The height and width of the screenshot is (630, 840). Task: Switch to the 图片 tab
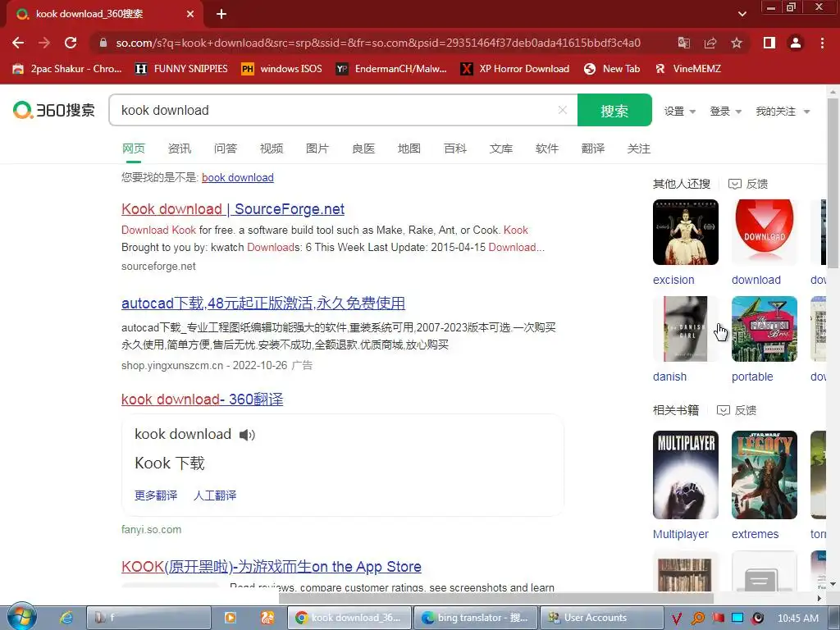317,148
